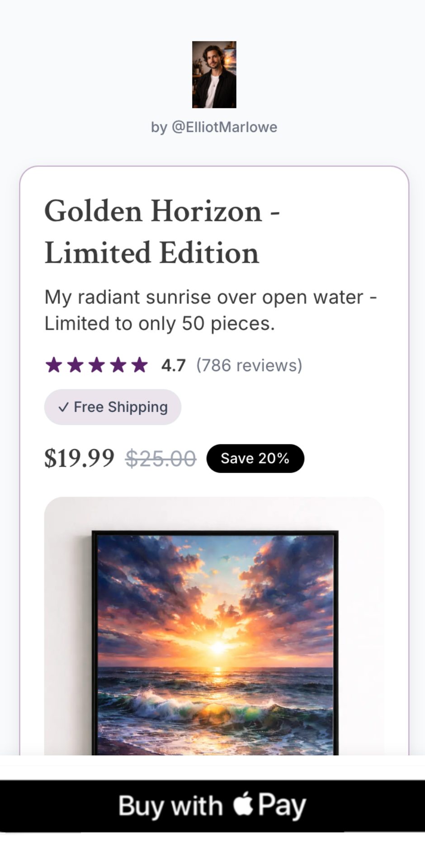Visit the @ElliotMarlowe seller profile link

click(214, 127)
